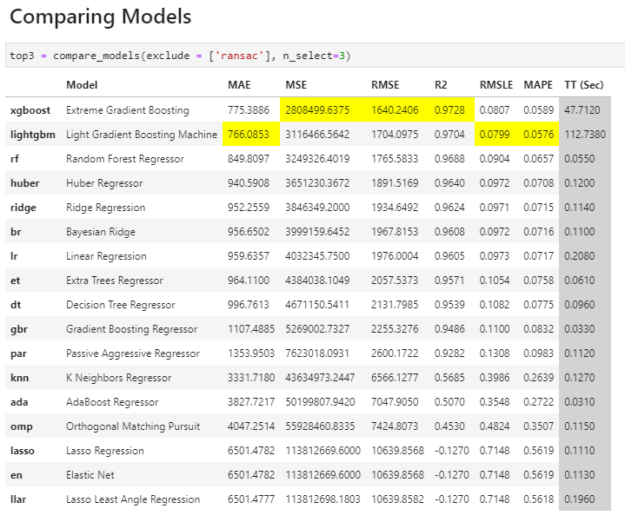Viewport: 625px width, 522px height.
Task: Click Light Gradient Boosting Machine name
Action: [x=142, y=135]
